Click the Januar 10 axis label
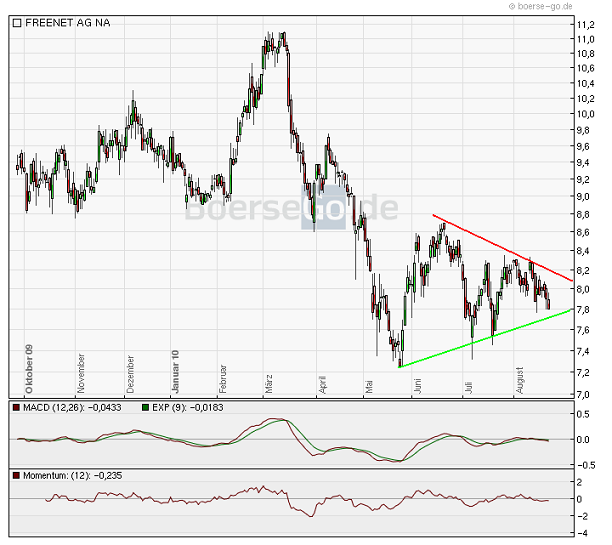This screenshot has width=612, height=545. (176, 371)
